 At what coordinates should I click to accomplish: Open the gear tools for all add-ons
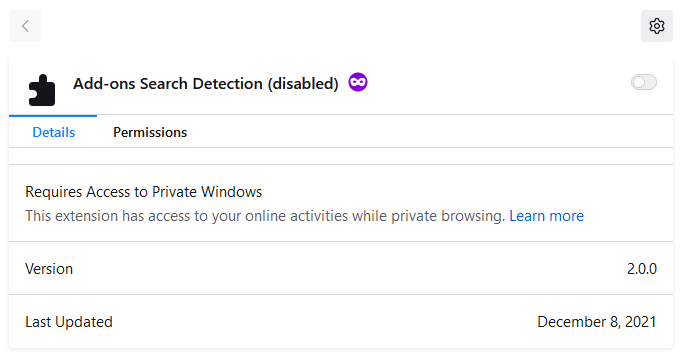click(x=656, y=26)
